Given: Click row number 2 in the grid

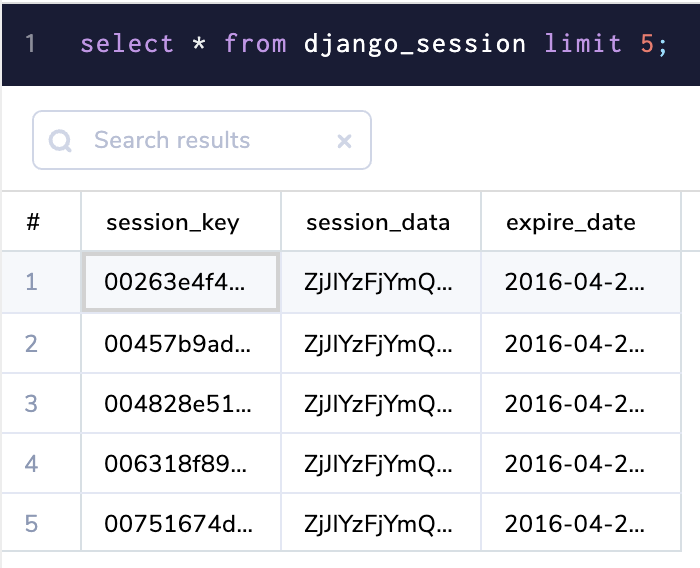Looking at the screenshot, I should click(31, 343).
